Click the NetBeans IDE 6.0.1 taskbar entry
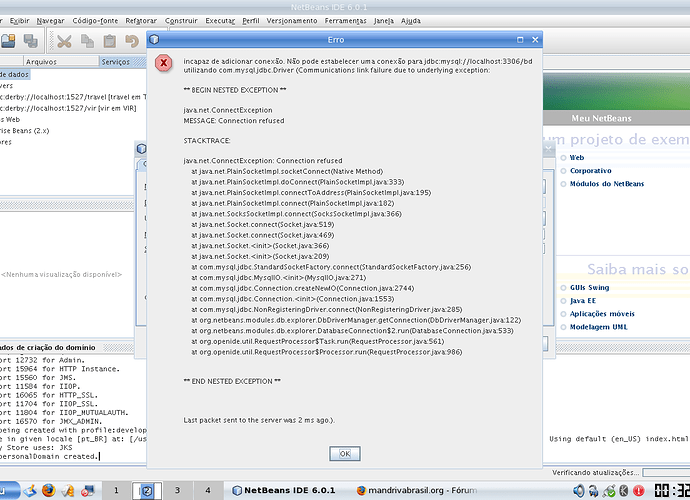The height and width of the screenshot is (500, 690). (x=284, y=490)
